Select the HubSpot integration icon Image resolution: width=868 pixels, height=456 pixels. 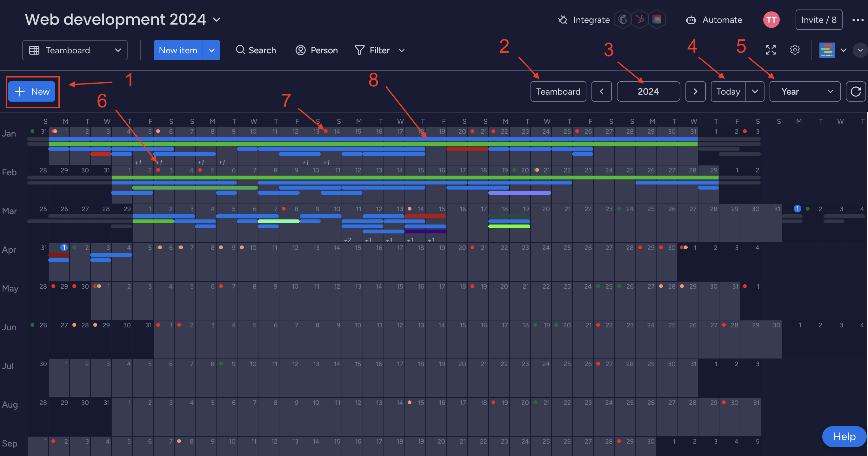coord(639,19)
